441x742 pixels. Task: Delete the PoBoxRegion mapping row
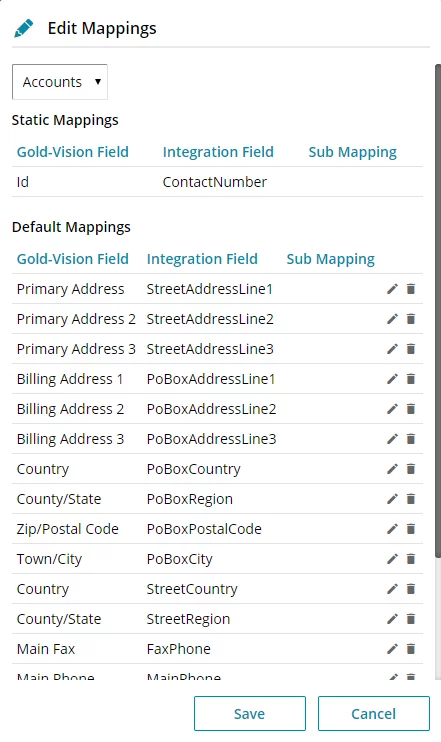point(411,499)
